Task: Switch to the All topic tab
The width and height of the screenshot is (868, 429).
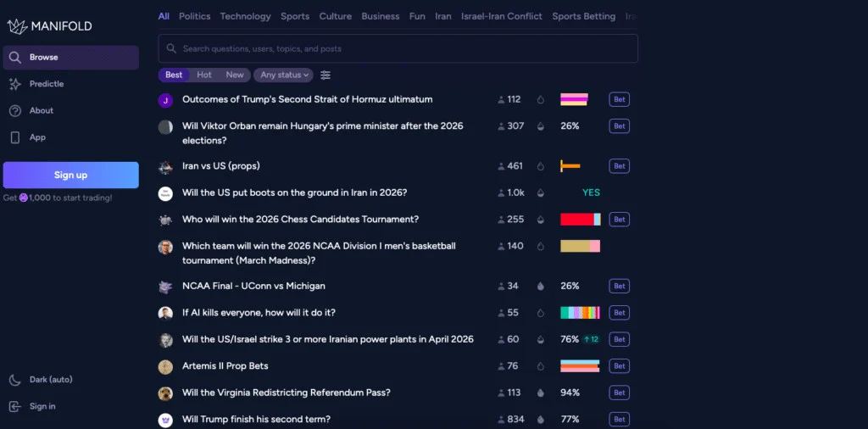Action: 164,17
